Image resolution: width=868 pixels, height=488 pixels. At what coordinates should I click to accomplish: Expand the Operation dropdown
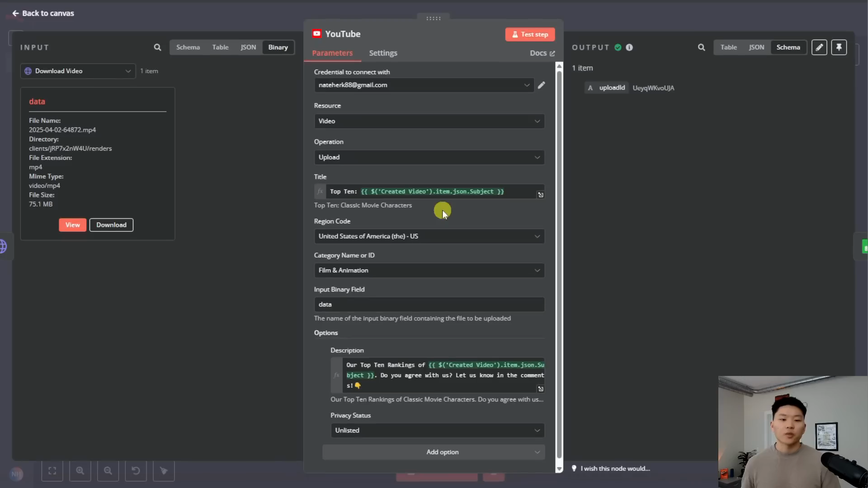(429, 157)
